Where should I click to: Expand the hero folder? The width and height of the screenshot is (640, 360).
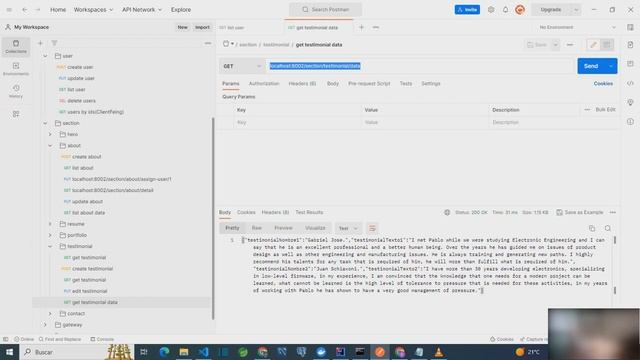pos(50,134)
